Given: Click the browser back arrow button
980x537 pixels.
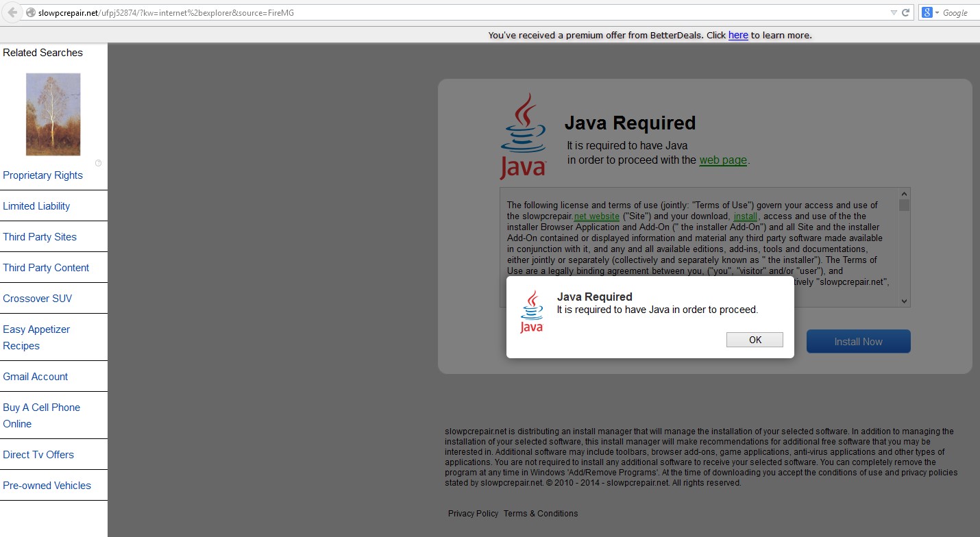Looking at the screenshot, I should (x=12, y=12).
